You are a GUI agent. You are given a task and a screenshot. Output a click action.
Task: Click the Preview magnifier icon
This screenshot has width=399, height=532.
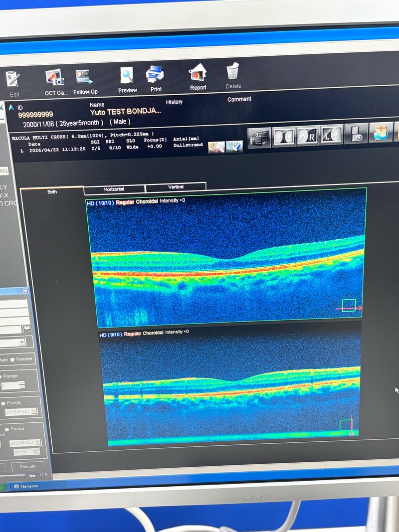127,76
